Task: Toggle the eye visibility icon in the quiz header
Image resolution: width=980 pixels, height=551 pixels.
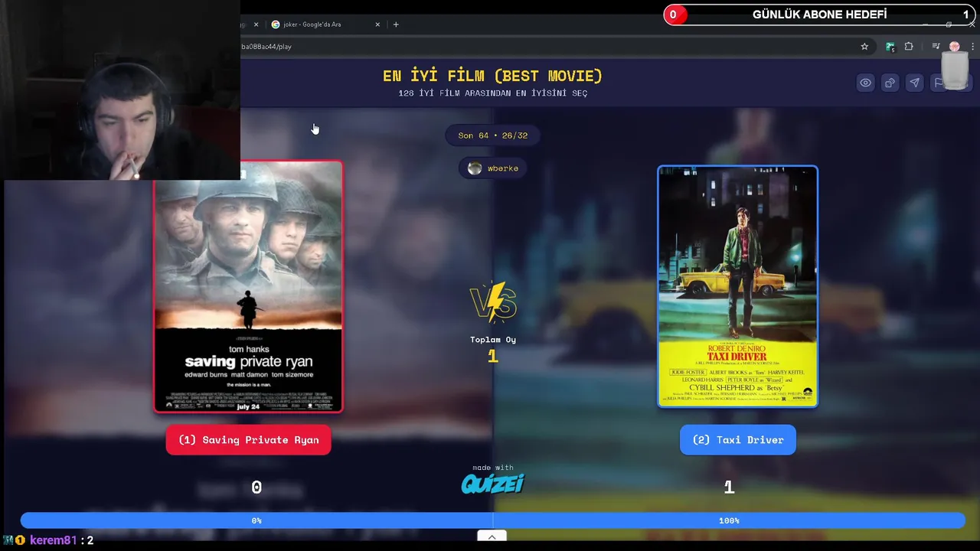Action: click(x=865, y=83)
